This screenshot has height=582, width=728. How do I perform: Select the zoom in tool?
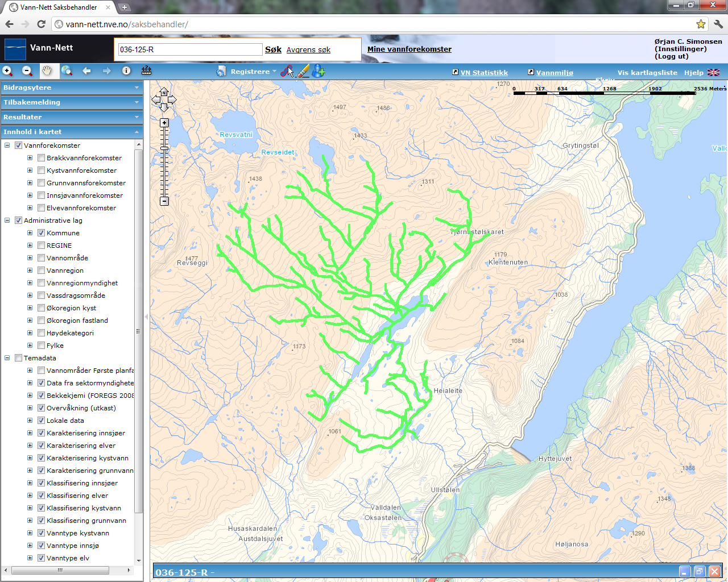pos(7,71)
